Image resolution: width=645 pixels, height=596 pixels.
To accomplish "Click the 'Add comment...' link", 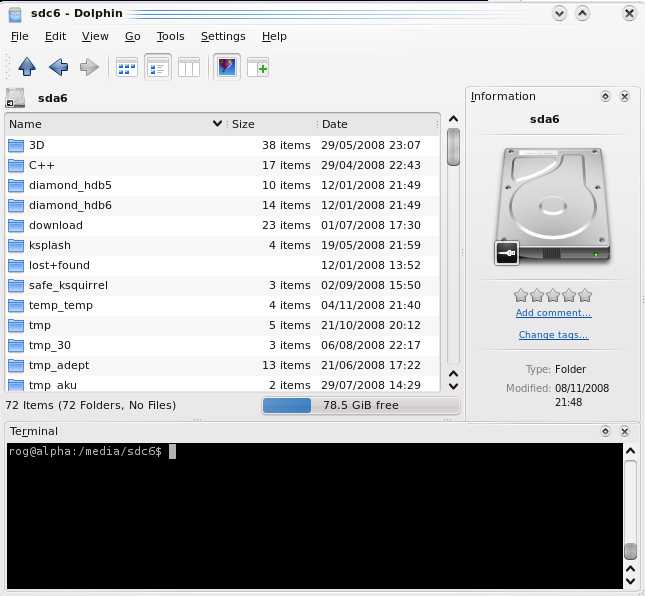I will [553, 313].
